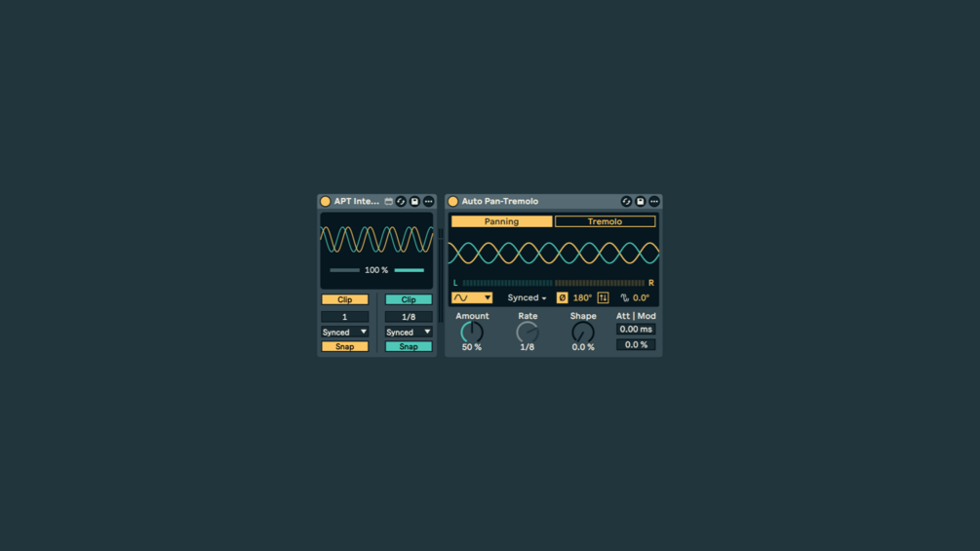Click the Rate knob
This screenshot has width=980, height=551.
(x=528, y=333)
